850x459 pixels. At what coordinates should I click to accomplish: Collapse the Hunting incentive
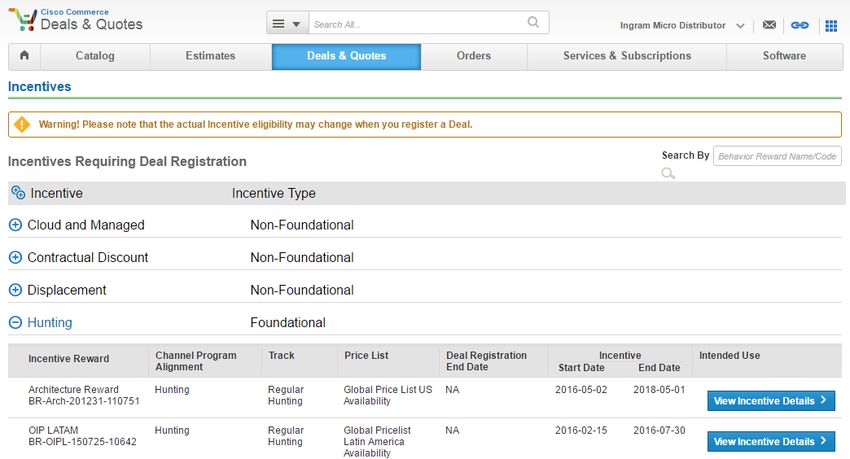coord(16,322)
